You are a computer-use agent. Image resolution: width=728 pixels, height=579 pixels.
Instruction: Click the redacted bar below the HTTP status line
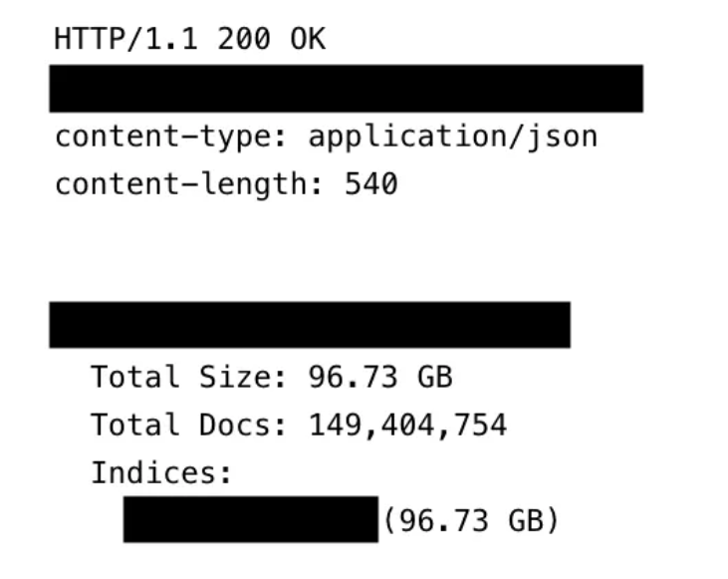click(346, 89)
